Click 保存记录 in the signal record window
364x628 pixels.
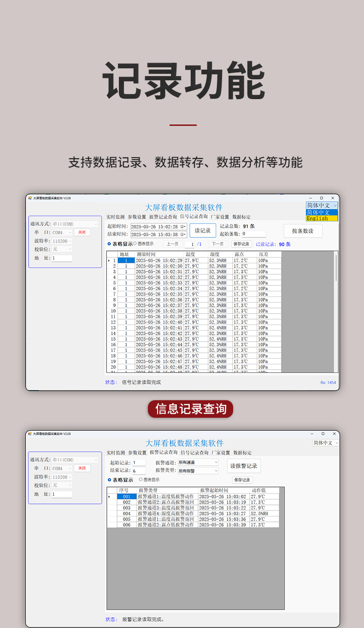click(241, 244)
